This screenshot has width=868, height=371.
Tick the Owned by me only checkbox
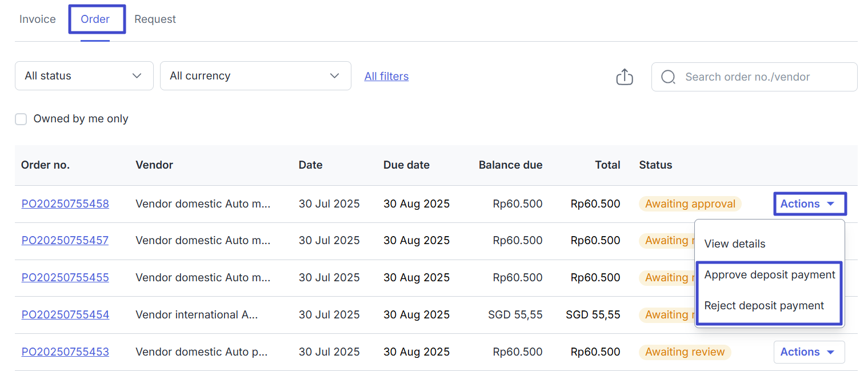(21, 119)
